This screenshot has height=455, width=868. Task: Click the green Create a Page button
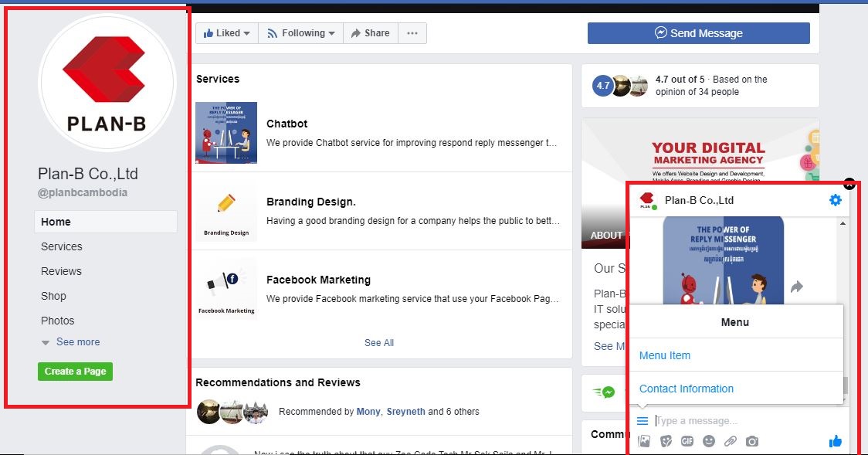click(75, 372)
